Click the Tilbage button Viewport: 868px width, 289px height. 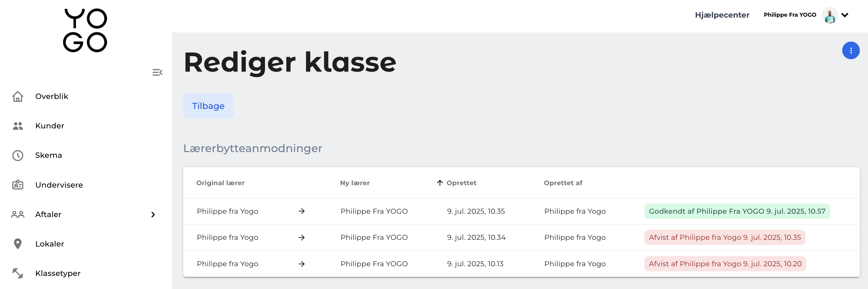pos(208,106)
